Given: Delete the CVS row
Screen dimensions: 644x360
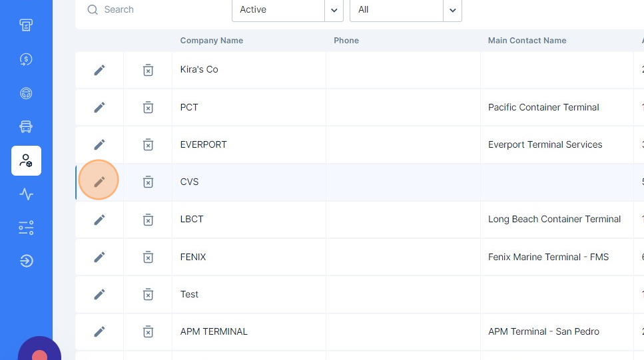Looking at the screenshot, I should (x=148, y=182).
